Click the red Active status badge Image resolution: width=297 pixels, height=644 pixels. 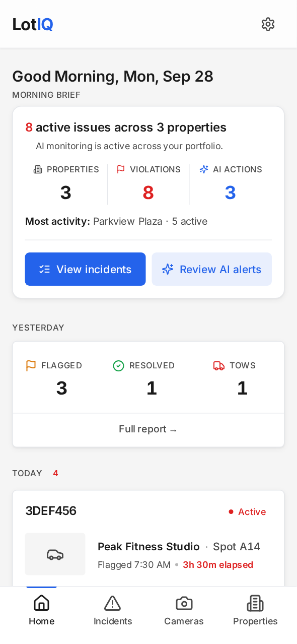coord(247,512)
